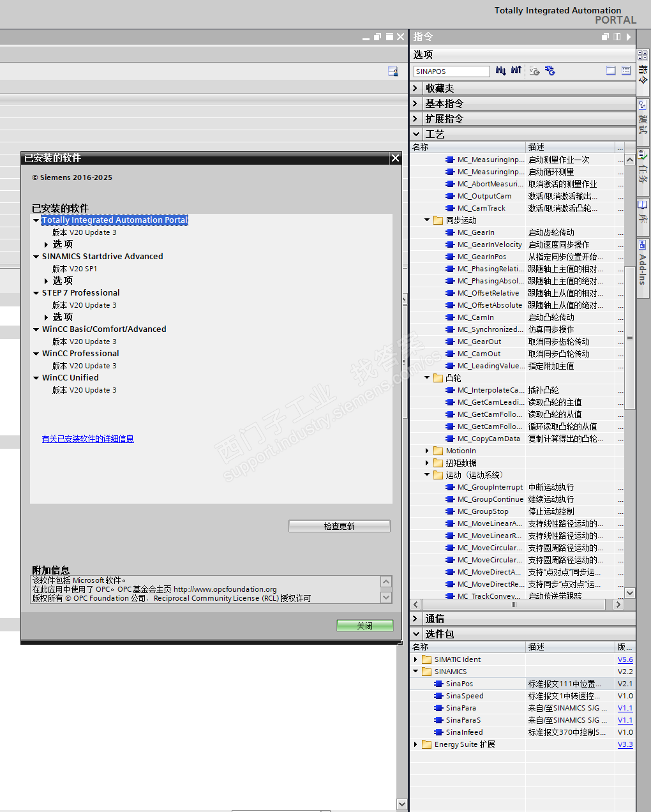Image resolution: width=651 pixels, height=812 pixels.
Task: Click the 扭矩数据 folder icon
Action: (438, 463)
